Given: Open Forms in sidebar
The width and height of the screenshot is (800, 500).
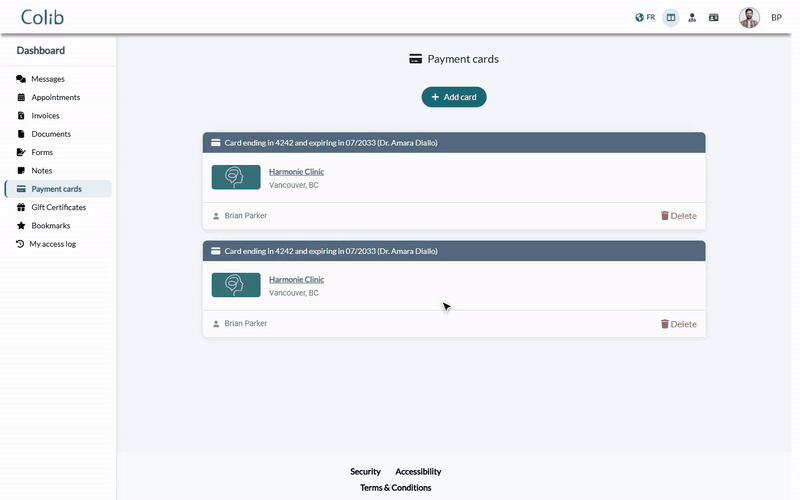Looking at the screenshot, I should pyautogui.click(x=42, y=153).
